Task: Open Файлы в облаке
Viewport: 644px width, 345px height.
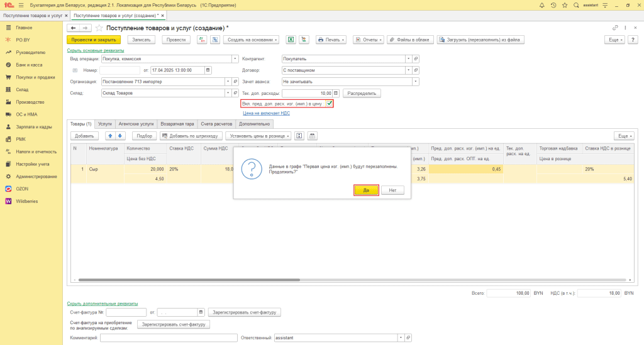Action: point(410,40)
